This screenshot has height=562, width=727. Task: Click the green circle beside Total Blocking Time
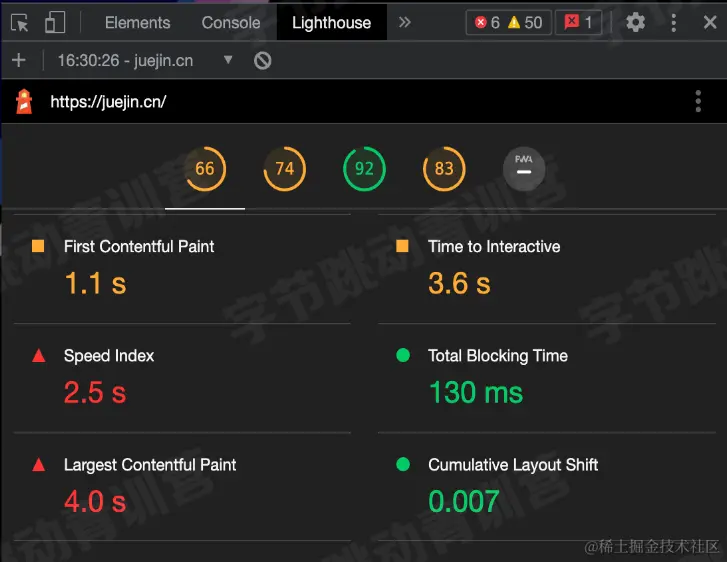tap(403, 355)
